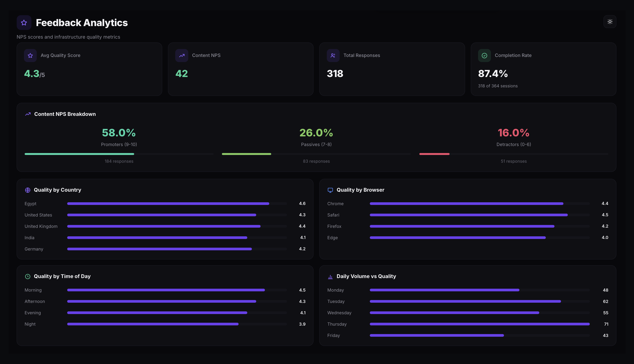This screenshot has height=364, width=634.
Task: Click the Edge score value 4.0
Action: coord(605,238)
